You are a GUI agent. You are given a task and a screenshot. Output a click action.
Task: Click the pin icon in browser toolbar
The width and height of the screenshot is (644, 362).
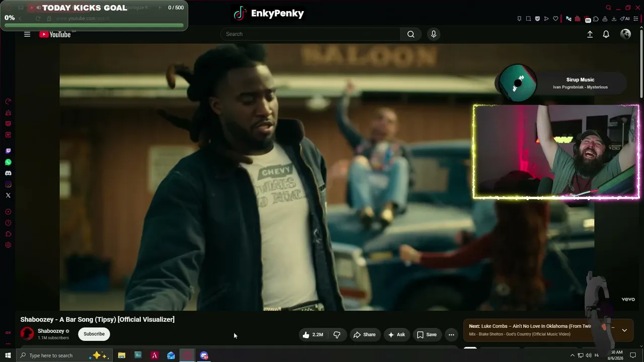(519, 19)
